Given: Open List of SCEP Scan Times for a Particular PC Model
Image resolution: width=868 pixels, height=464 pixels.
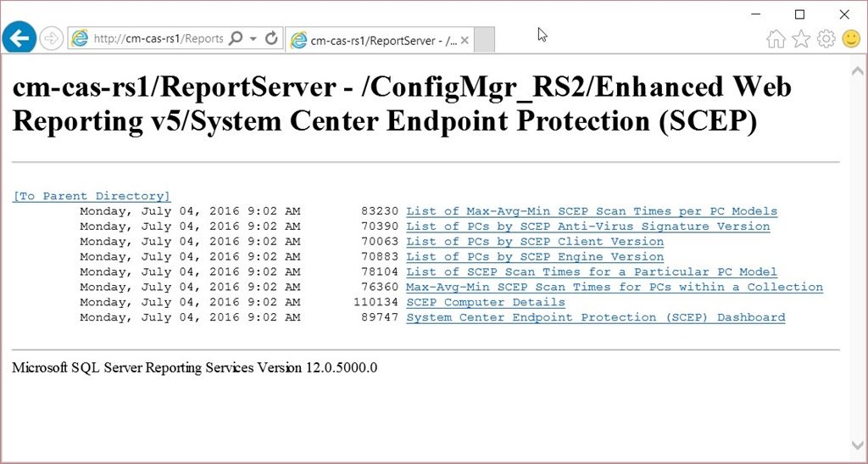Looking at the screenshot, I should [x=592, y=271].
